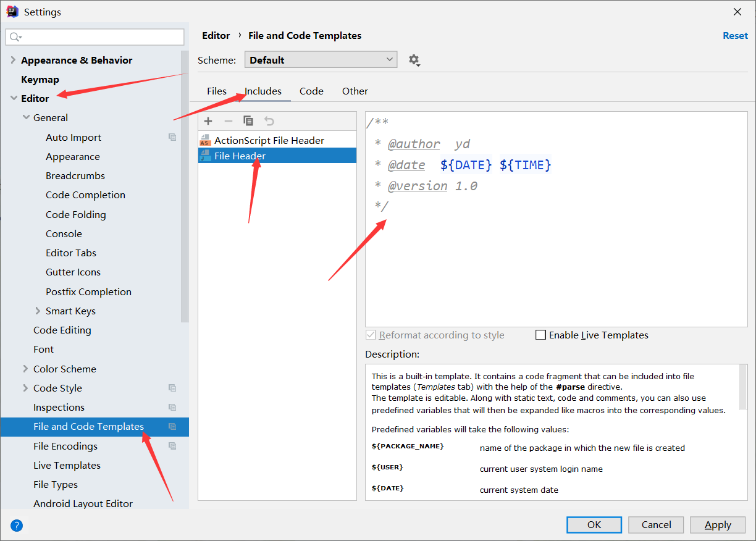Viewport: 756px width, 541px height.
Task: Click the settings tree vertical scrollbar
Action: [x=185, y=185]
